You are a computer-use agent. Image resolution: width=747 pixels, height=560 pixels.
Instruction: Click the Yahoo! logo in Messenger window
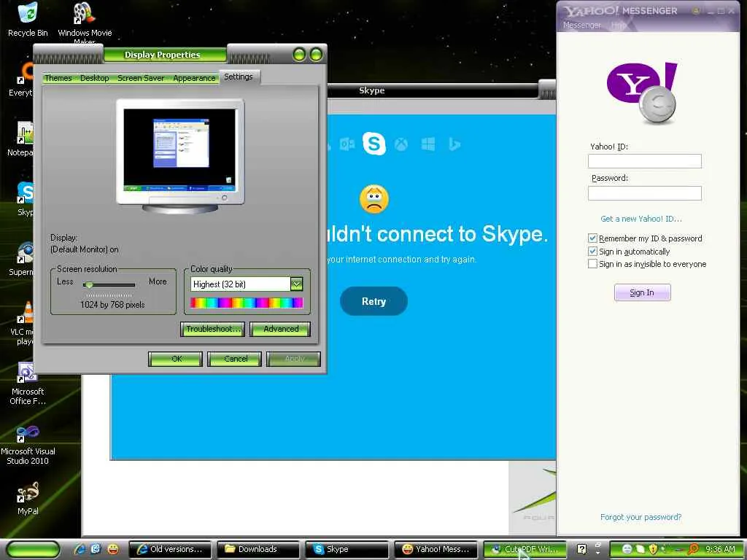tap(642, 93)
